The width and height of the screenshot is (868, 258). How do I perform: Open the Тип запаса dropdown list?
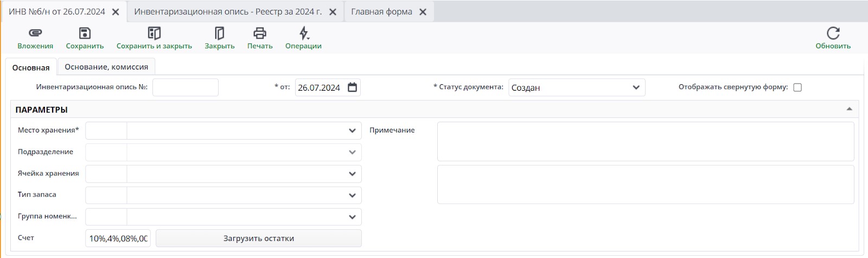click(352, 196)
